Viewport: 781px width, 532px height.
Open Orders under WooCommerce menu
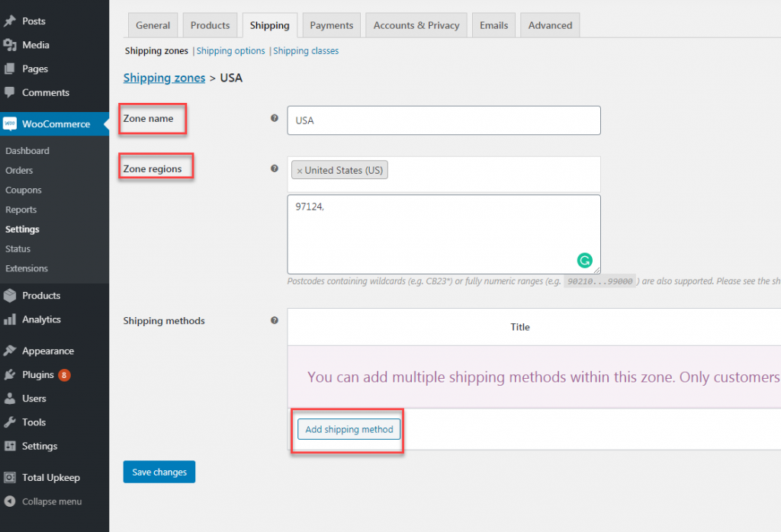(19, 171)
